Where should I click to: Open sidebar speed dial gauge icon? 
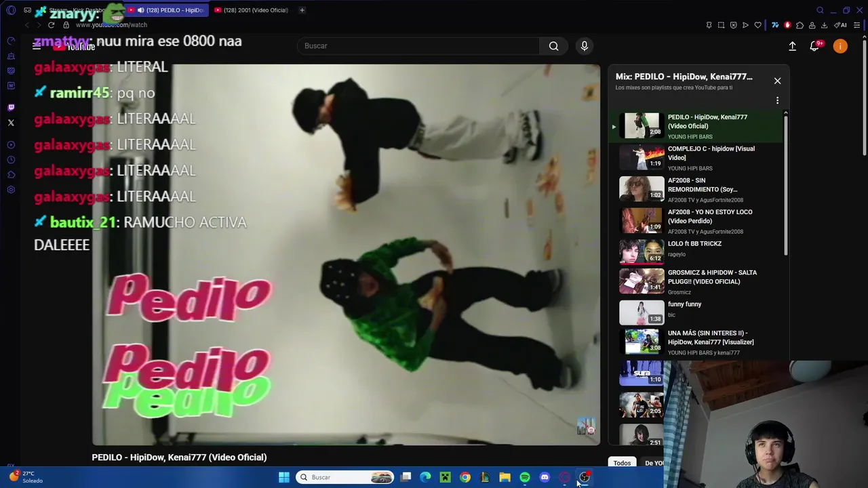click(x=11, y=41)
